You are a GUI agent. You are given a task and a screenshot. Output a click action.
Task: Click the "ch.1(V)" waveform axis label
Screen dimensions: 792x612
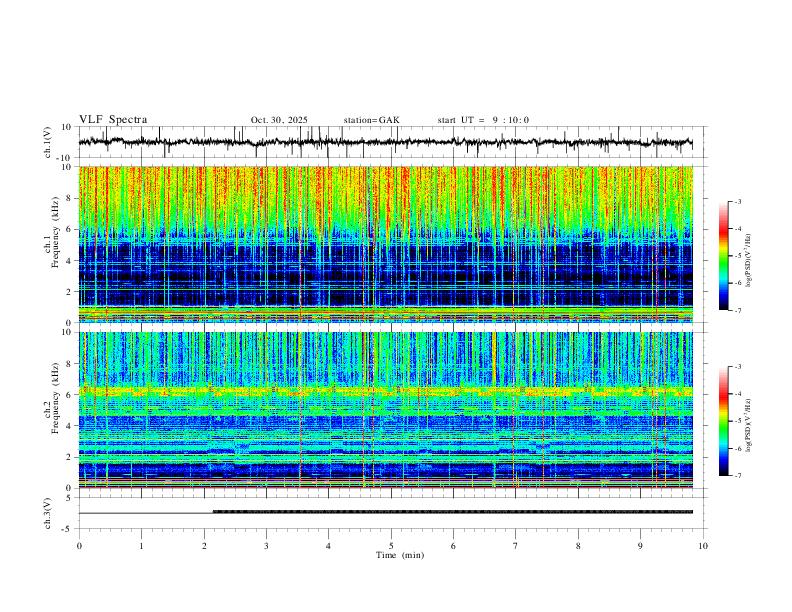click(x=48, y=142)
